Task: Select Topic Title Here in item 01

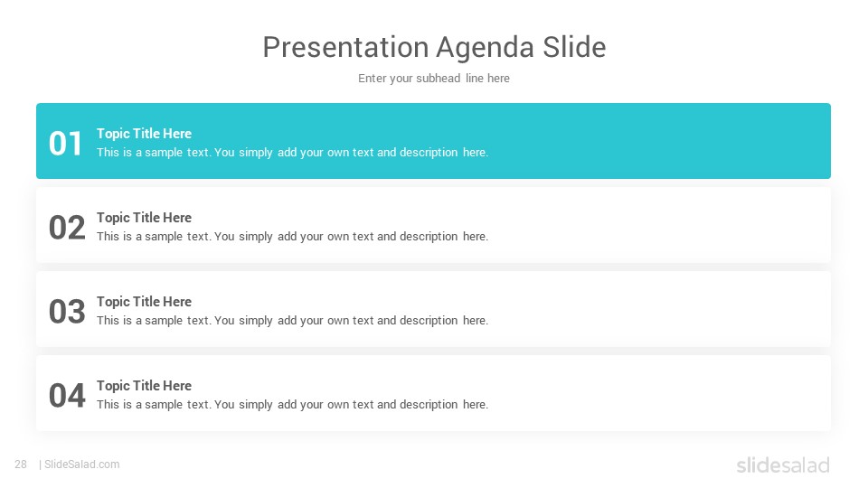Action: coord(144,134)
